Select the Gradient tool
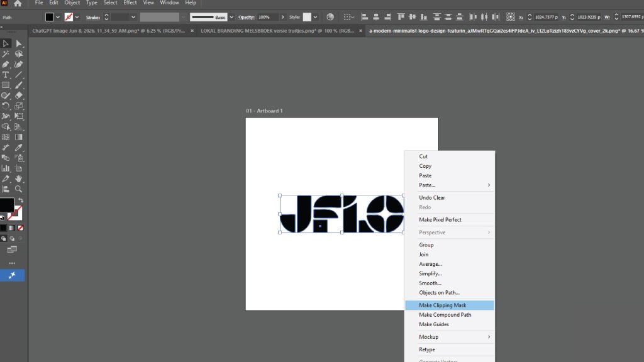 [18, 137]
